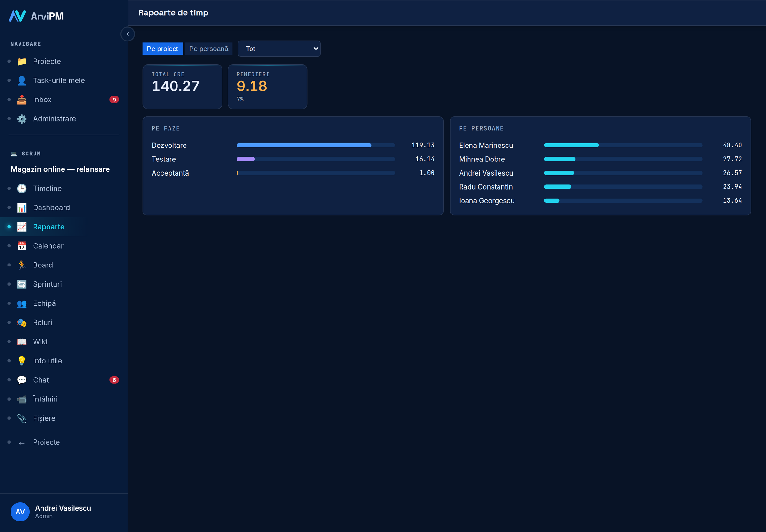Click the Dezvoltare progress bar

pyautogui.click(x=316, y=145)
